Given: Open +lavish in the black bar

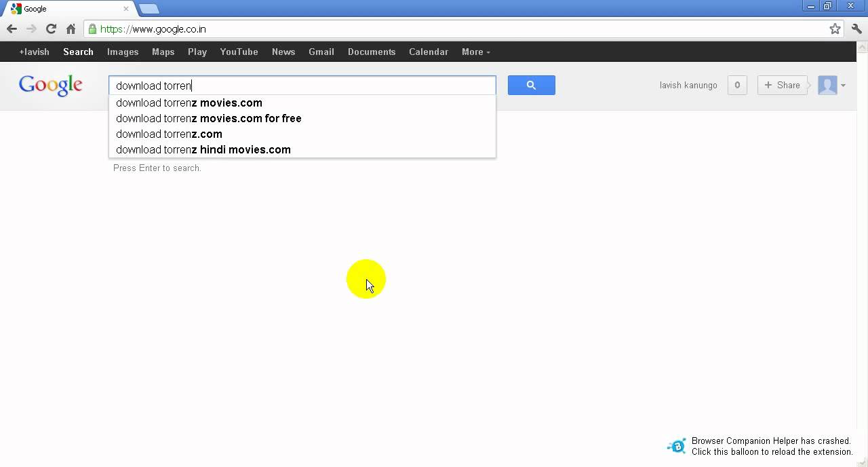Looking at the screenshot, I should [35, 52].
